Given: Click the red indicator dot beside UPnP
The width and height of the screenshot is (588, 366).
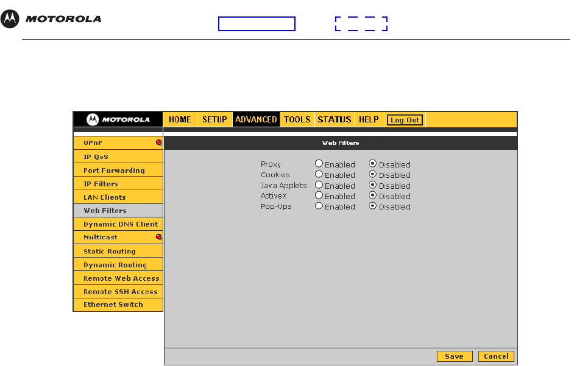Looking at the screenshot, I should click(x=158, y=143).
